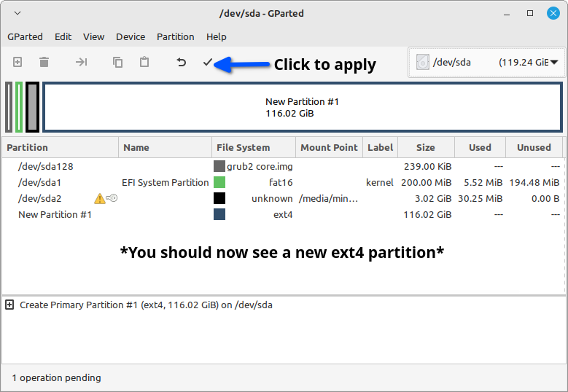Click the dark blue ext4 color swatch

[x=219, y=214]
